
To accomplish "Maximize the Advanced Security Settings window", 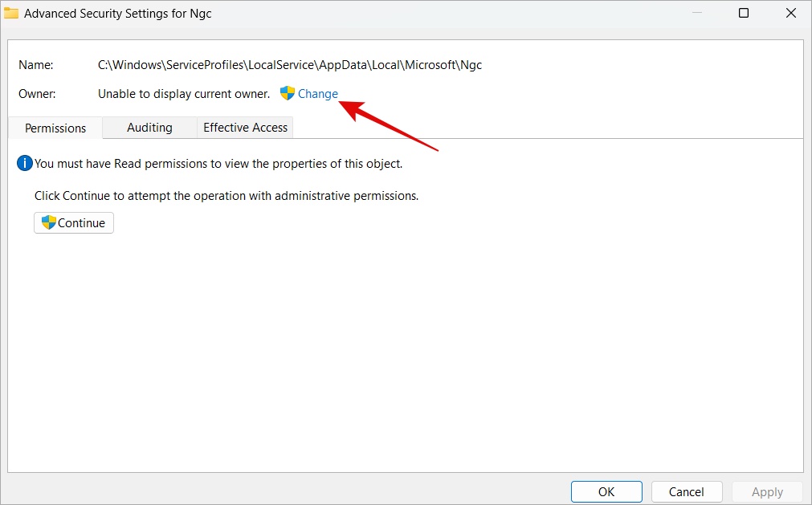I will click(744, 13).
